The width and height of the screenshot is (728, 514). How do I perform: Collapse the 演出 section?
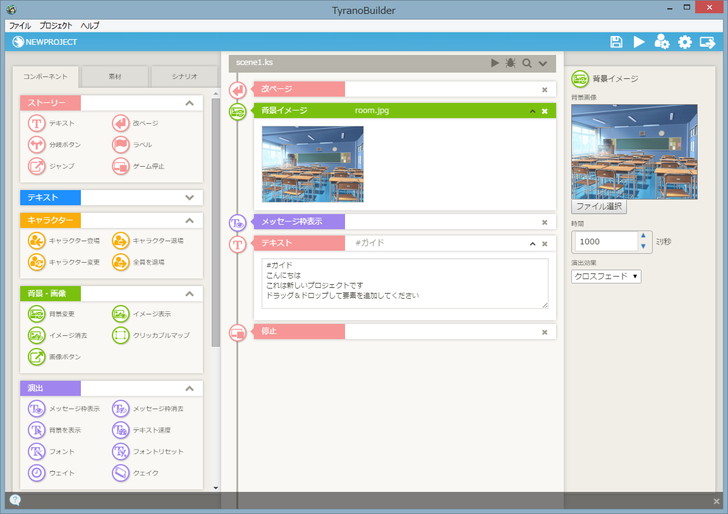click(189, 389)
